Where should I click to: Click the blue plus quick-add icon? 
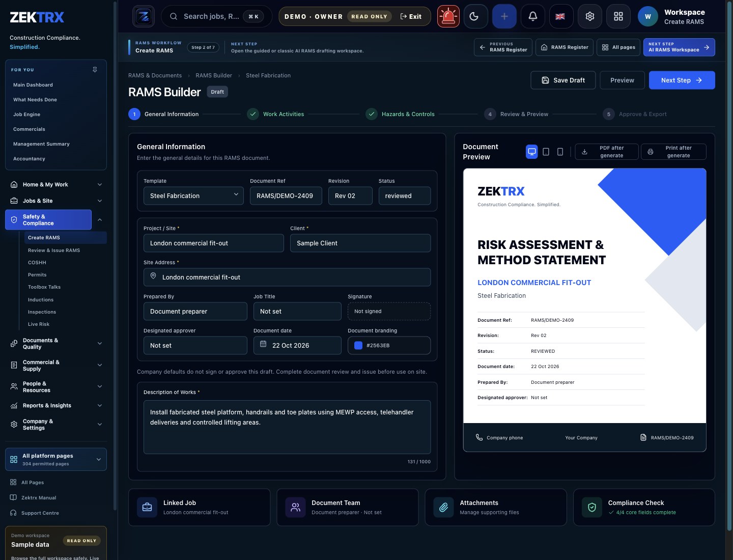click(x=504, y=16)
